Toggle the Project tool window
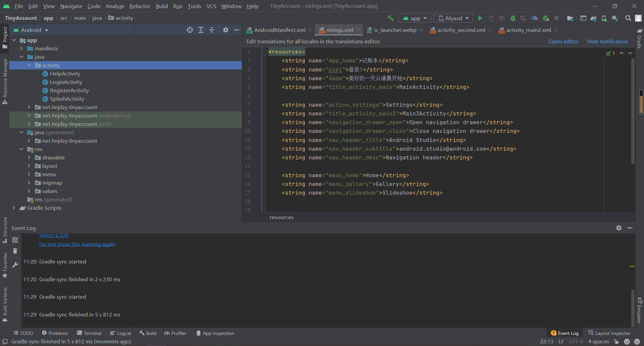Viewport: 644px width, 346px height. point(5,38)
